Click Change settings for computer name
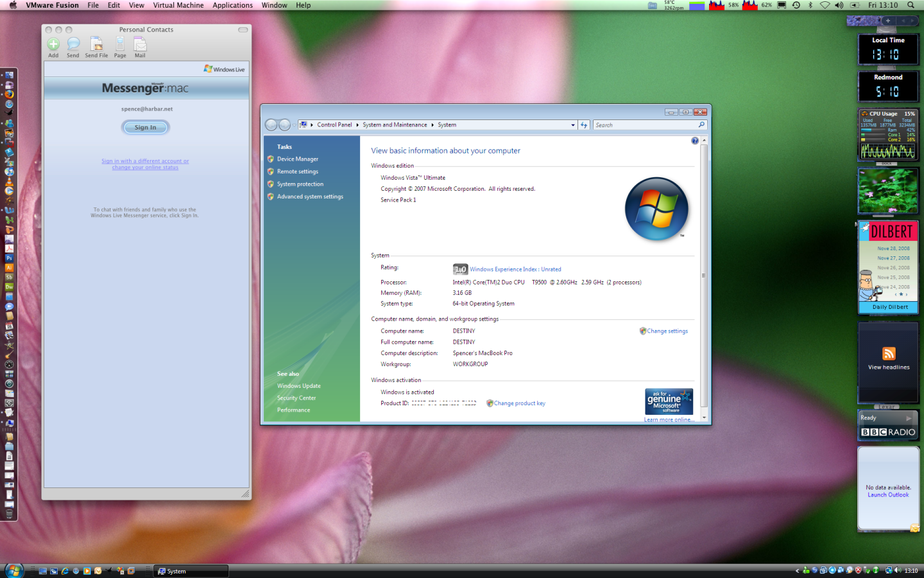 coord(667,331)
